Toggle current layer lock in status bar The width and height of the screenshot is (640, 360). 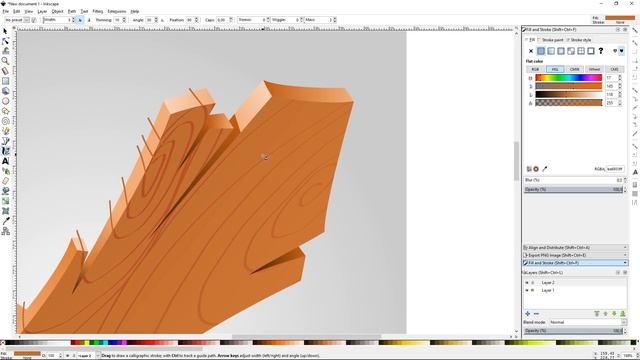[x=73, y=356]
